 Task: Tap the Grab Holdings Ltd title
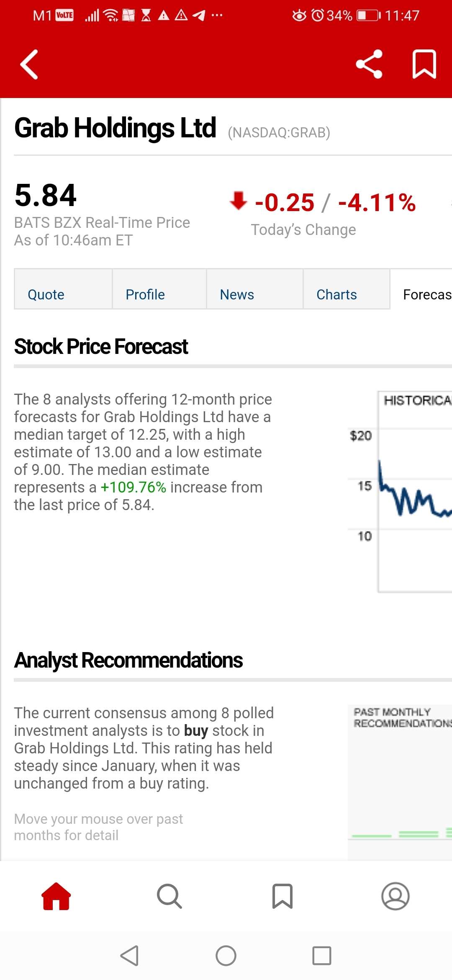pyautogui.click(x=115, y=128)
